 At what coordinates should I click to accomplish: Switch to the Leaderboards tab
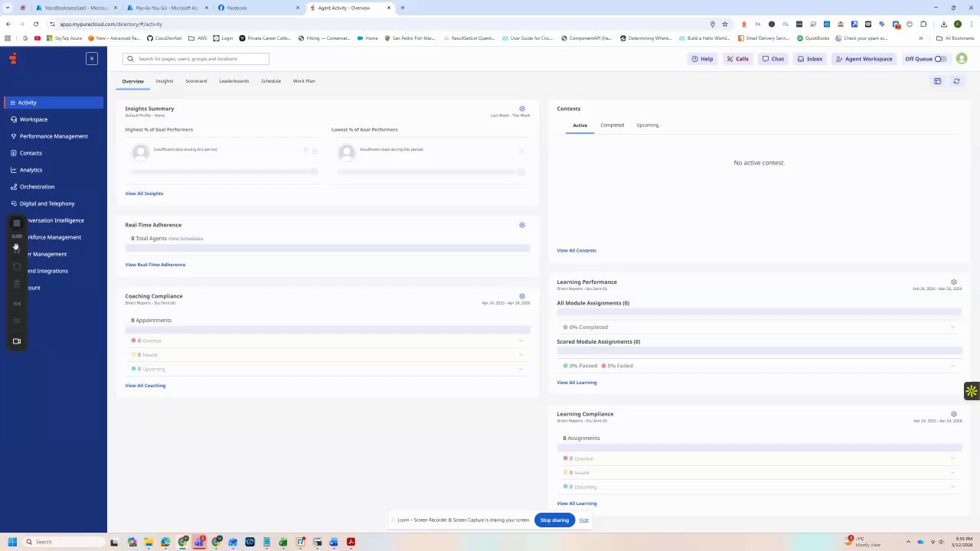tap(234, 81)
